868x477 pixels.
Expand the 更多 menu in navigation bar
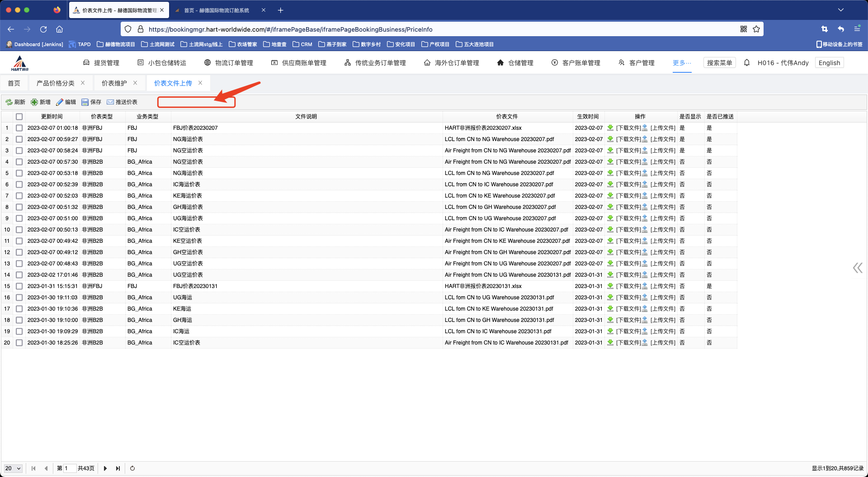[x=682, y=63]
